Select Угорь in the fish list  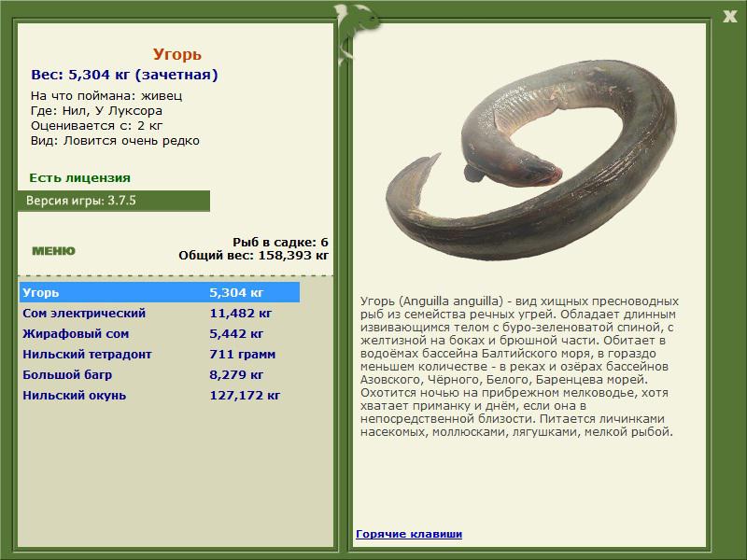(160, 292)
